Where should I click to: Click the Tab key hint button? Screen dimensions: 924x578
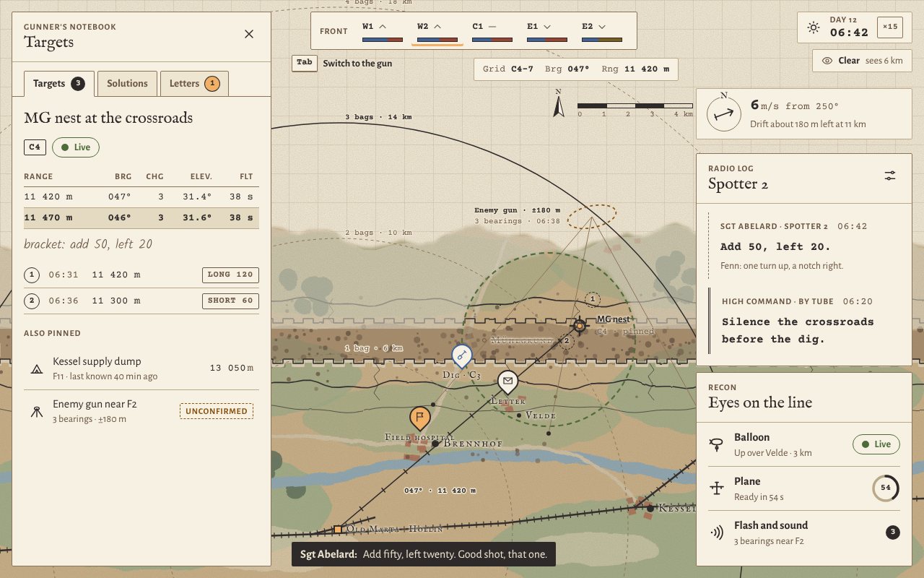(305, 63)
